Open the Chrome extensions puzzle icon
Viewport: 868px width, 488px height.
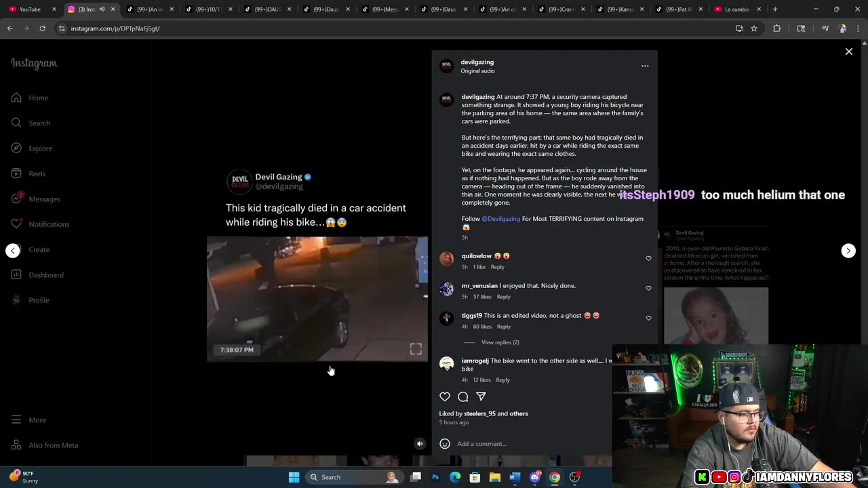777,28
